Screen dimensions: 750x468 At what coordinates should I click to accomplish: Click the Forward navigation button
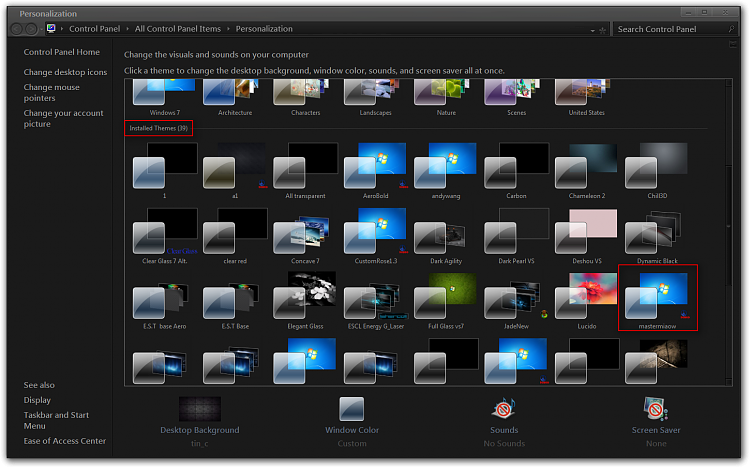[x=31, y=29]
